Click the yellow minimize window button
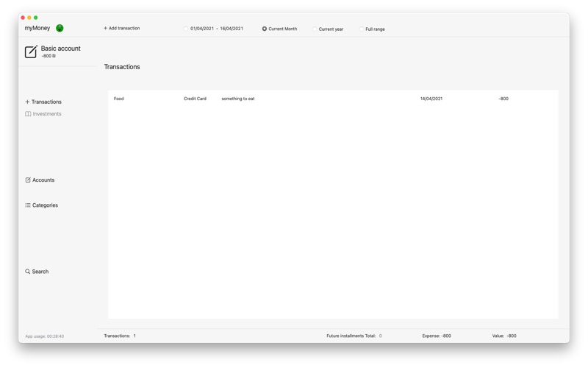Image resolution: width=588 pixels, height=368 pixels. pos(29,18)
